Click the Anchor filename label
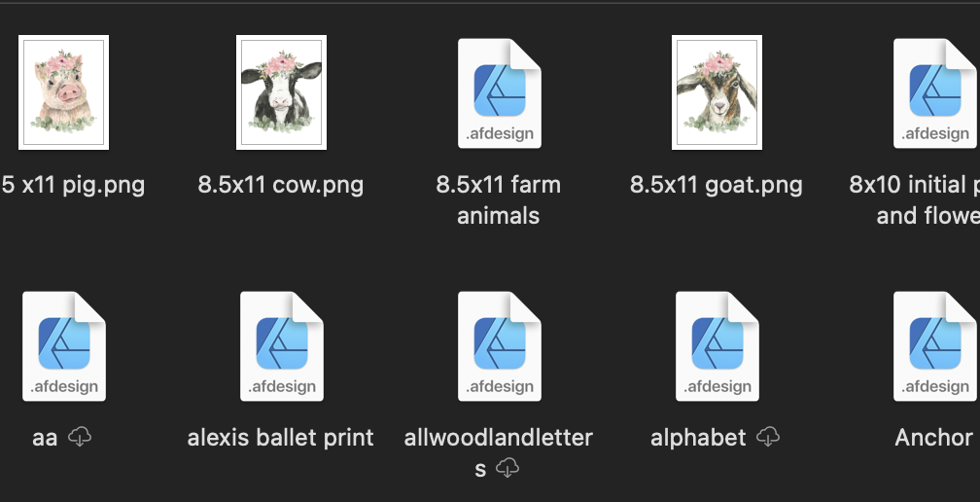 [933, 438]
